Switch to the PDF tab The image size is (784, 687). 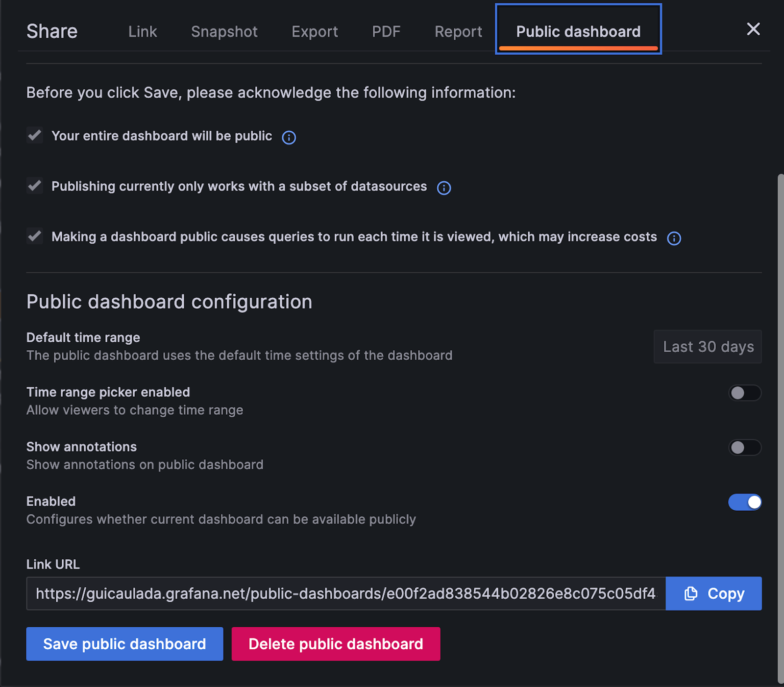click(x=386, y=31)
